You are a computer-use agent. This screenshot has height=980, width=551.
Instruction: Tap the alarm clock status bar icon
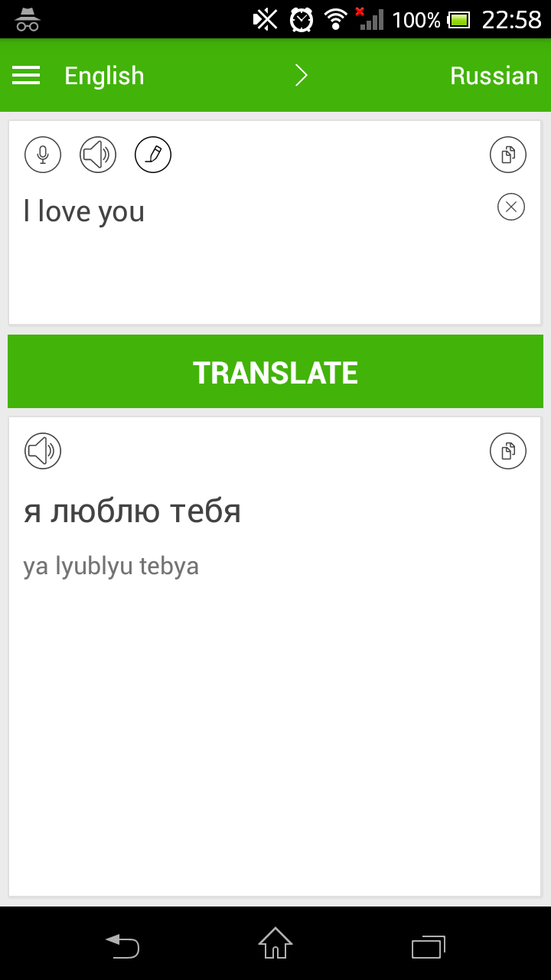301,19
